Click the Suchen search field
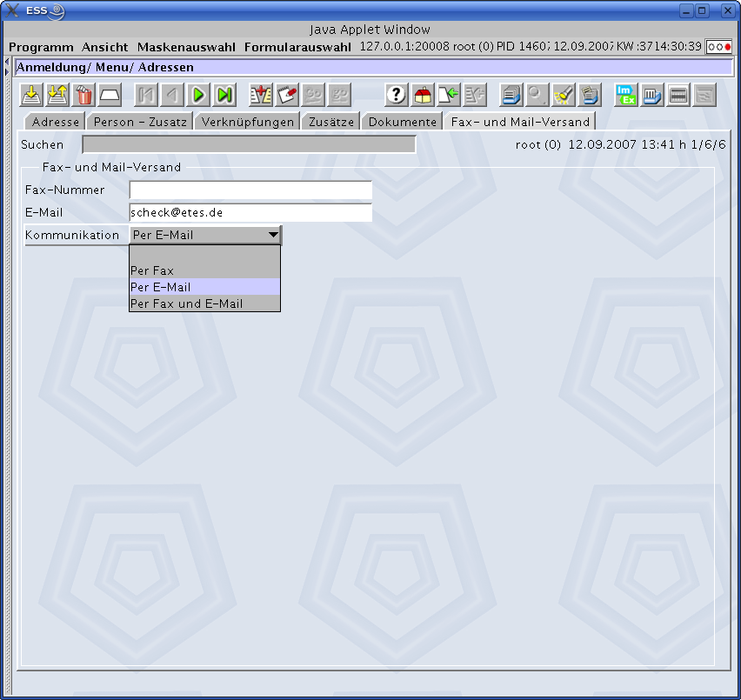Image resolution: width=741 pixels, height=700 pixels. (x=249, y=144)
